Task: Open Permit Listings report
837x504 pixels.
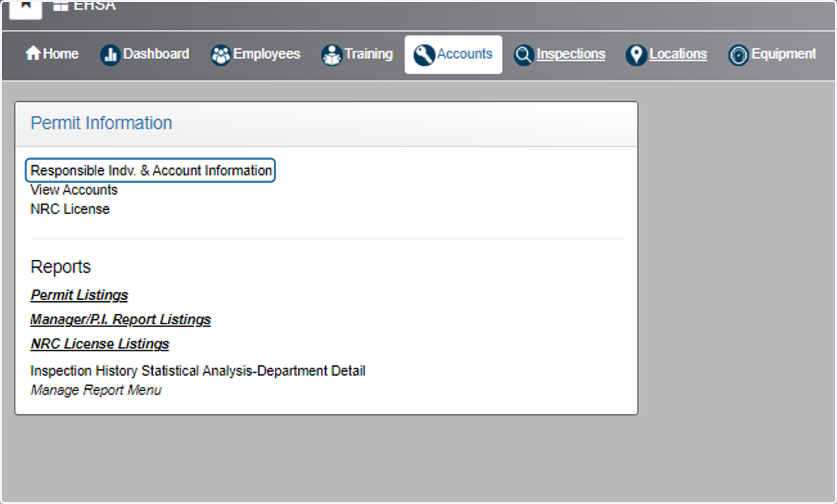Action: 80,296
